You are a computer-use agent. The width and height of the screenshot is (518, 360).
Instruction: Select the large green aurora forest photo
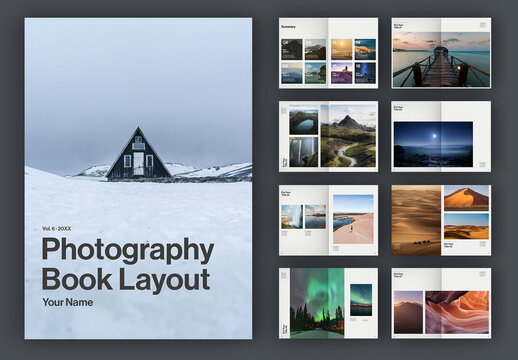(x=317, y=303)
